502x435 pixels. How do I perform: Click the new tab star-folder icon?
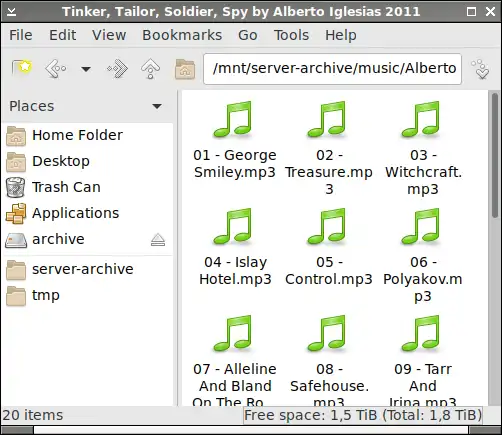coord(22,69)
